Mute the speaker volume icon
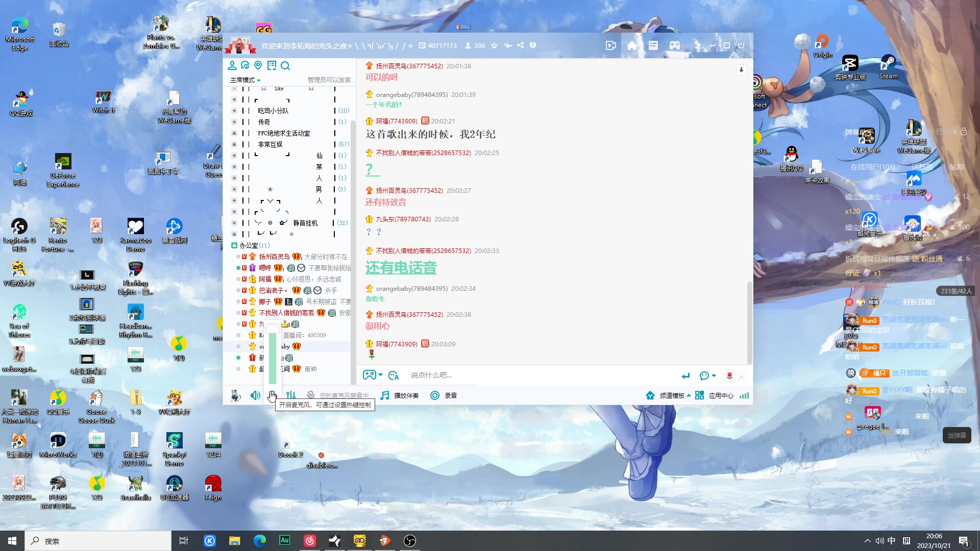The height and width of the screenshot is (551, 980). click(x=255, y=395)
